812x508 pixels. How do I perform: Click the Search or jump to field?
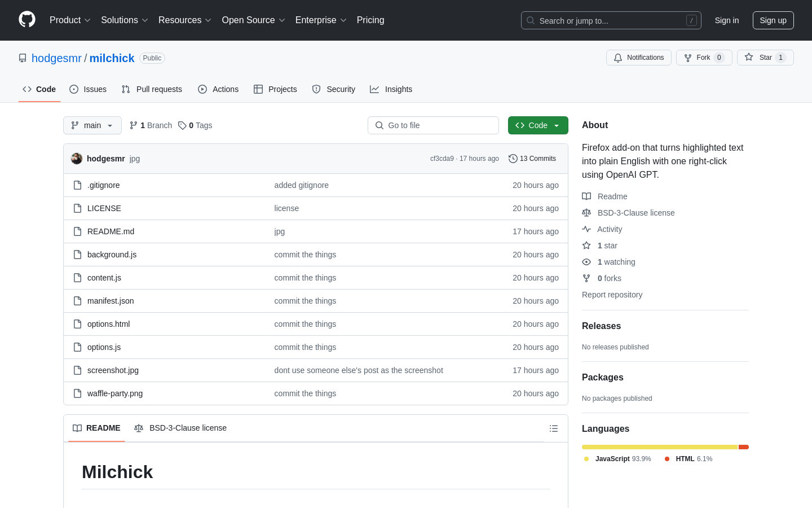[611, 20]
